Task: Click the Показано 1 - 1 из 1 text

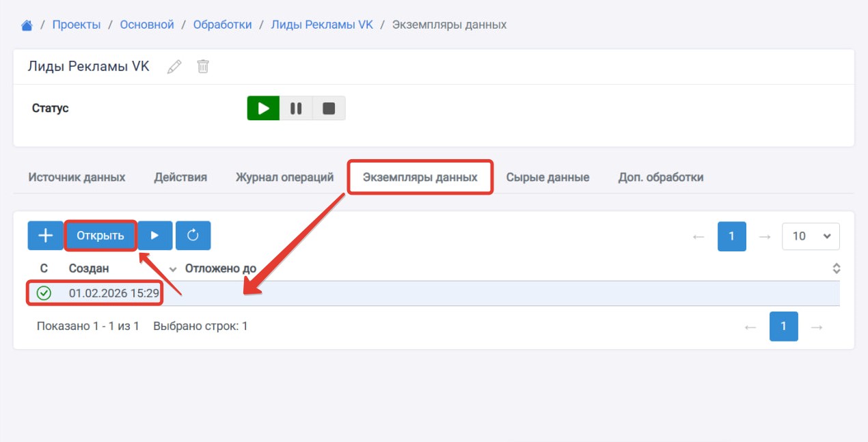Action: coord(88,326)
